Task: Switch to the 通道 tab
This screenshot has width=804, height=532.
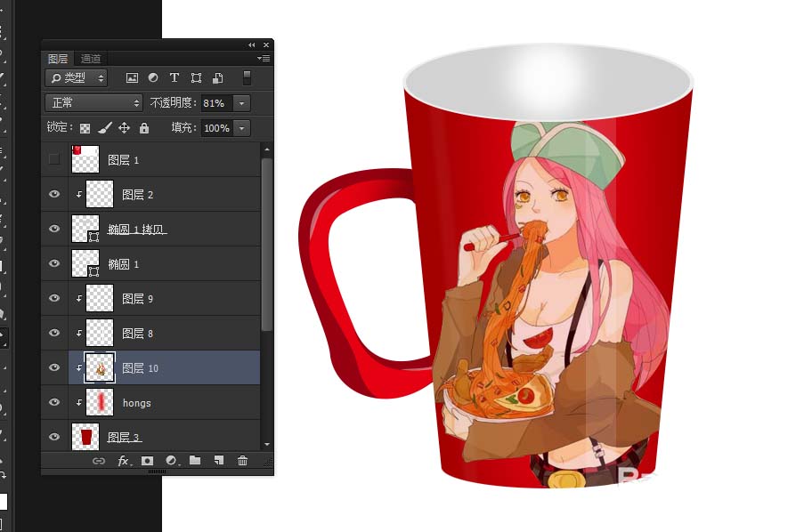Action: point(91,59)
